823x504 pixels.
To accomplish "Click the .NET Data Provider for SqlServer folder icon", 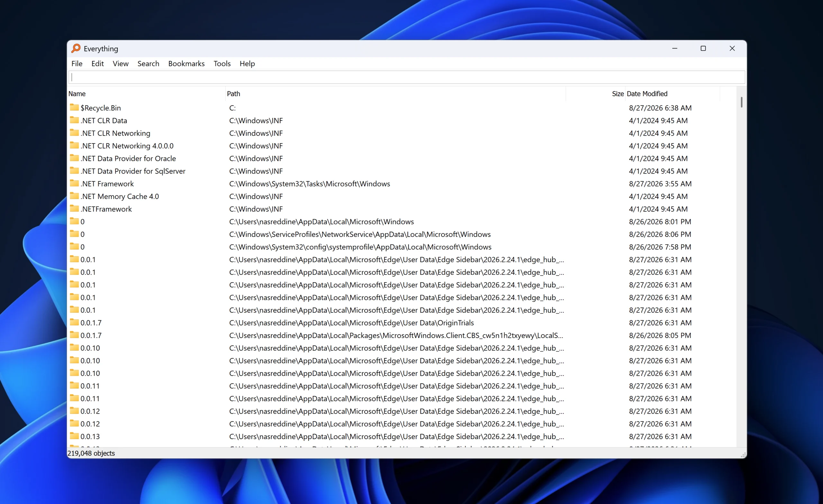I will coord(74,171).
